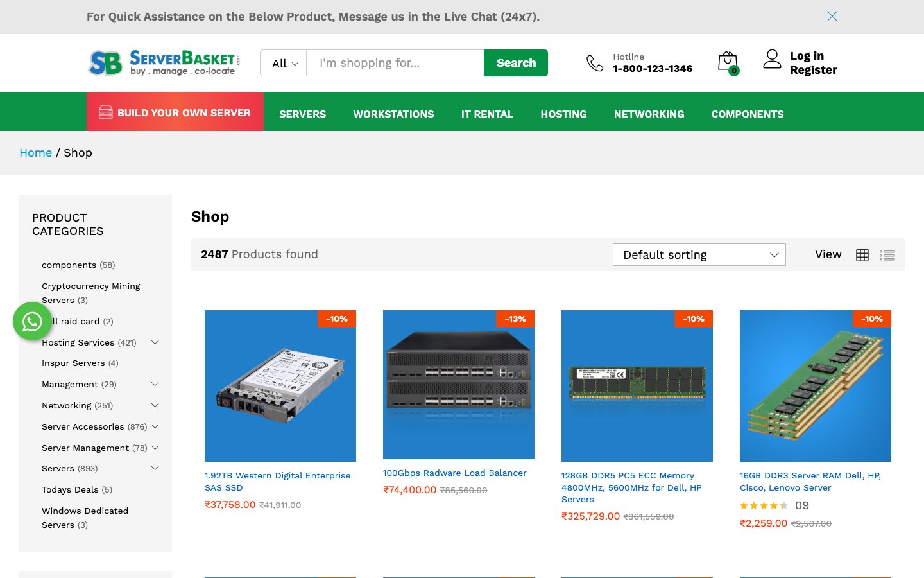Click '2487 Products found' text
This screenshot has width=924, height=578.
pyautogui.click(x=259, y=254)
